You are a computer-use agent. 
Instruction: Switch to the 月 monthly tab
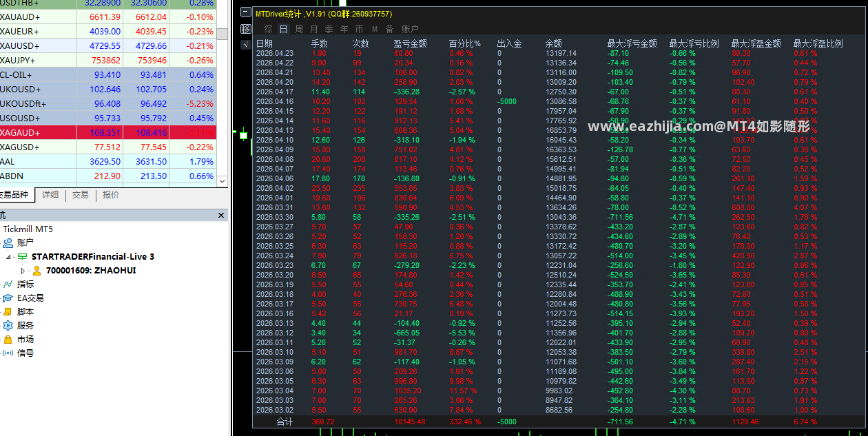313,29
